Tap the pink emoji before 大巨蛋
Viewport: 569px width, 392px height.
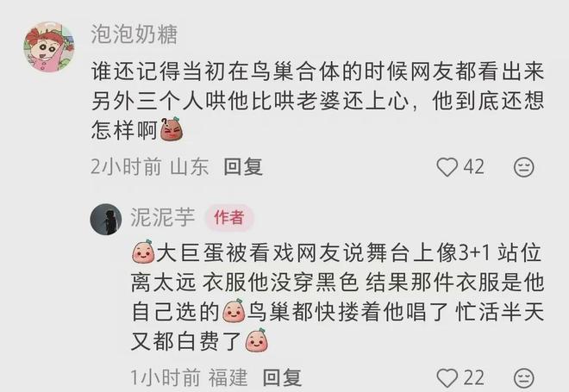tap(143, 252)
